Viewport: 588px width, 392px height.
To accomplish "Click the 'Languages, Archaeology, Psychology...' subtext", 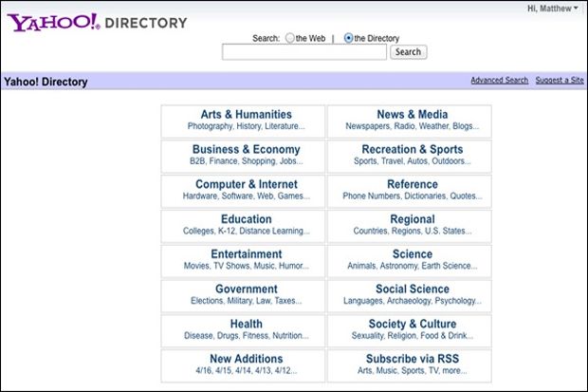I will (x=413, y=301).
